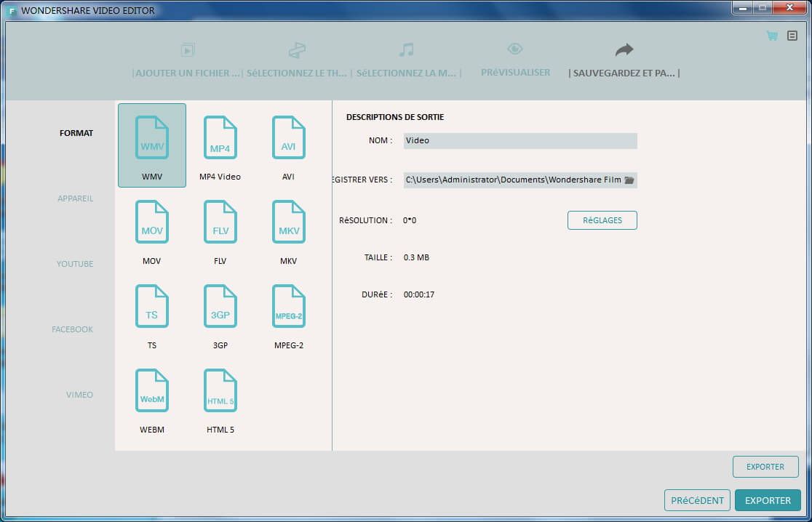Select the HTML 5 format icon
812x522 pixels.
point(220,390)
